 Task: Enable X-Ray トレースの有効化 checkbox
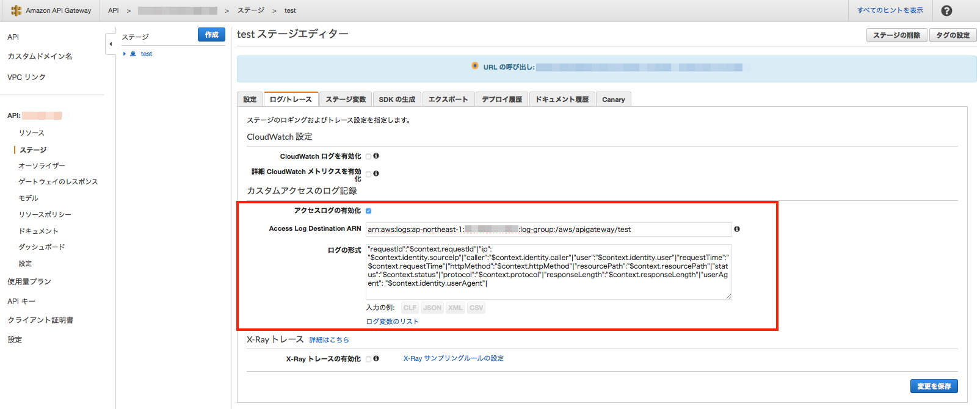[x=368, y=359]
